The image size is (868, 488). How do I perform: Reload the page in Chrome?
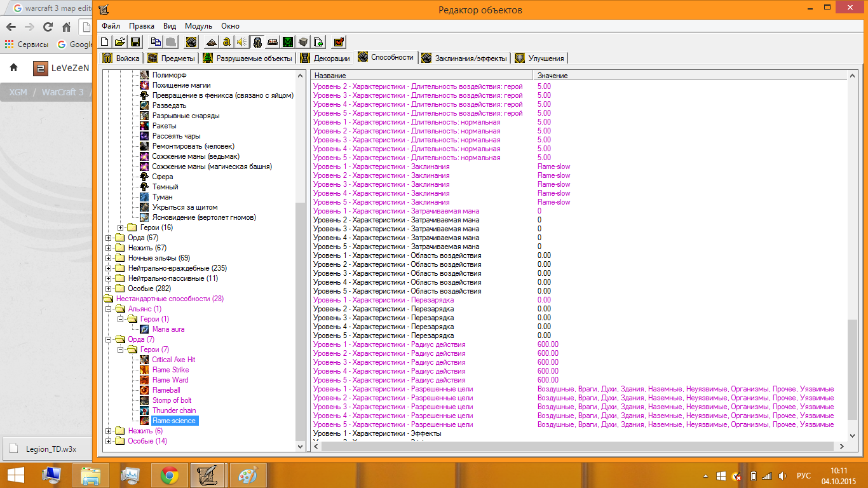(48, 27)
